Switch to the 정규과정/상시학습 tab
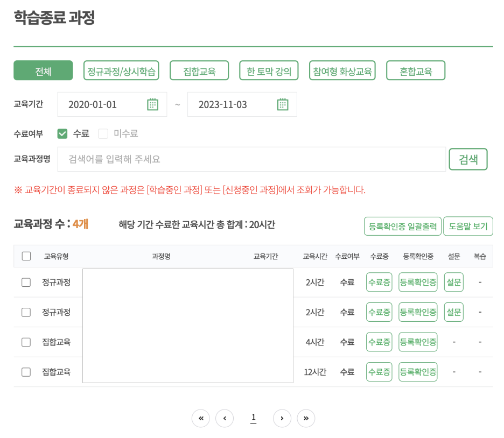 pos(121,70)
